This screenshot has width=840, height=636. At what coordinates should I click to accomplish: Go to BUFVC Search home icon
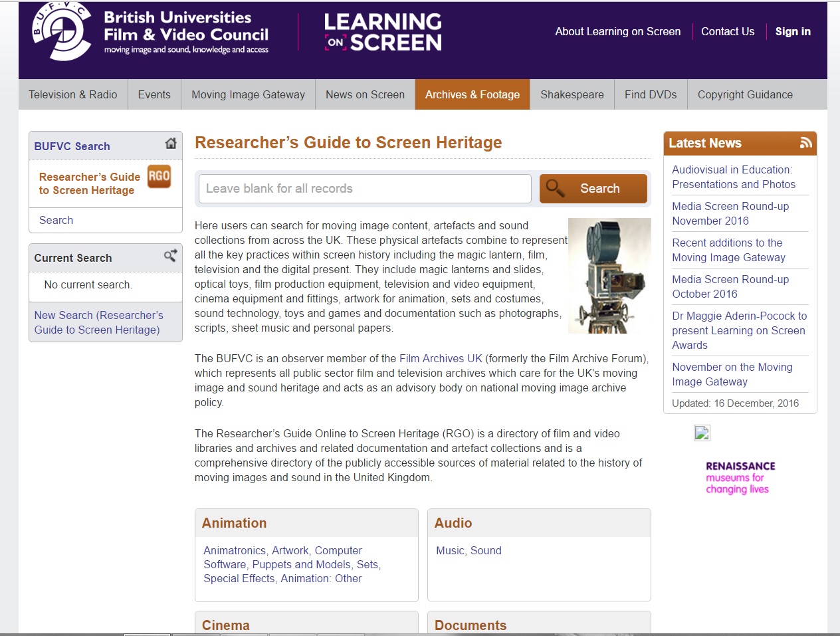click(x=171, y=144)
